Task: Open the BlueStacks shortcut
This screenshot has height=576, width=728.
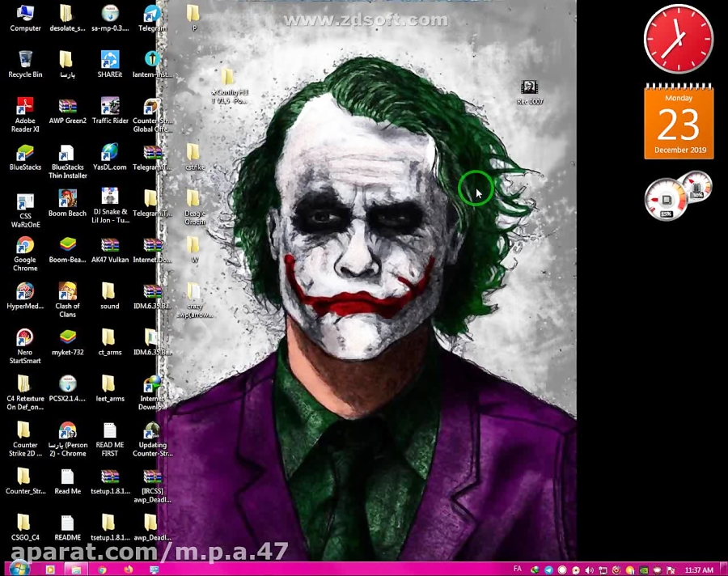Action: [x=25, y=158]
